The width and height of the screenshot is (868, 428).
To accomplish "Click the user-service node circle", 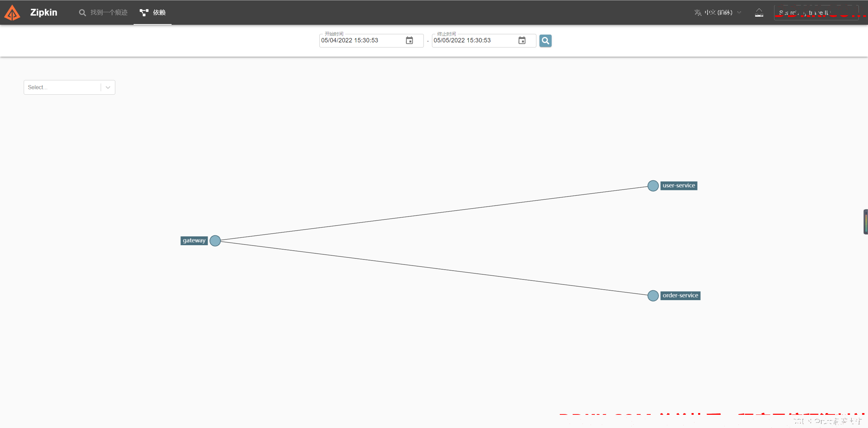I will click(653, 186).
